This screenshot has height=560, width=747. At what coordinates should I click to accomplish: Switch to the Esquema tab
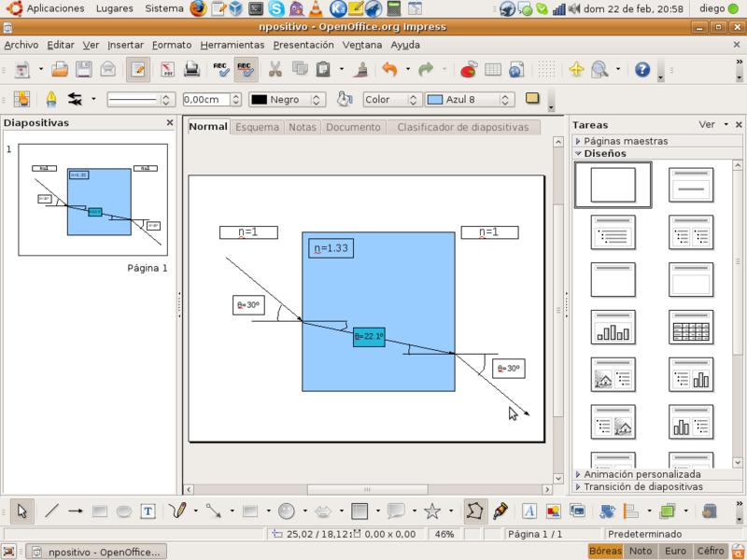pos(258,127)
